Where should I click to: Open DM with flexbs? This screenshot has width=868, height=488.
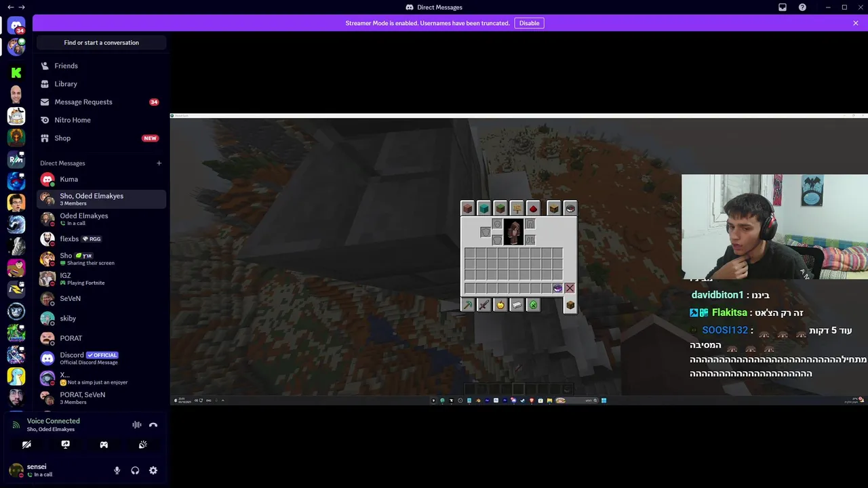click(x=102, y=239)
